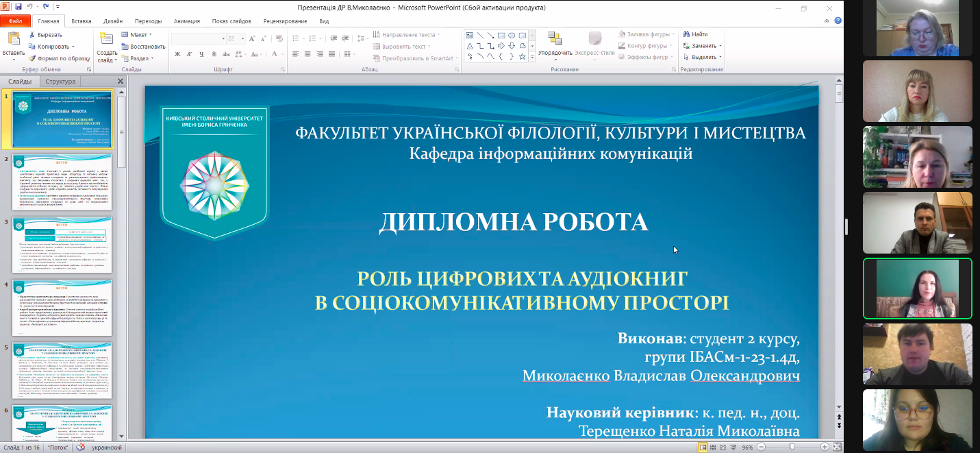Toggle bold text formatting
The width and height of the screenshot is (980, 453).
pyautogui.click(x=177, y=54)
